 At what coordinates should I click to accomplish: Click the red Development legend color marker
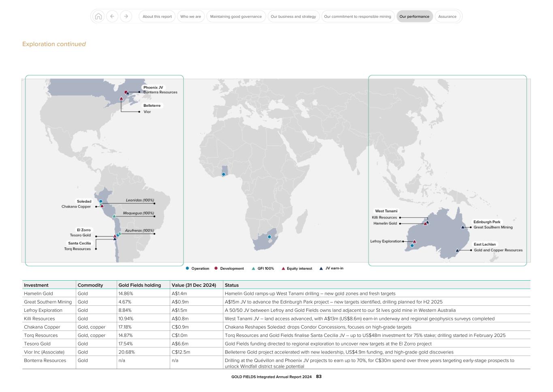[216, 268]
